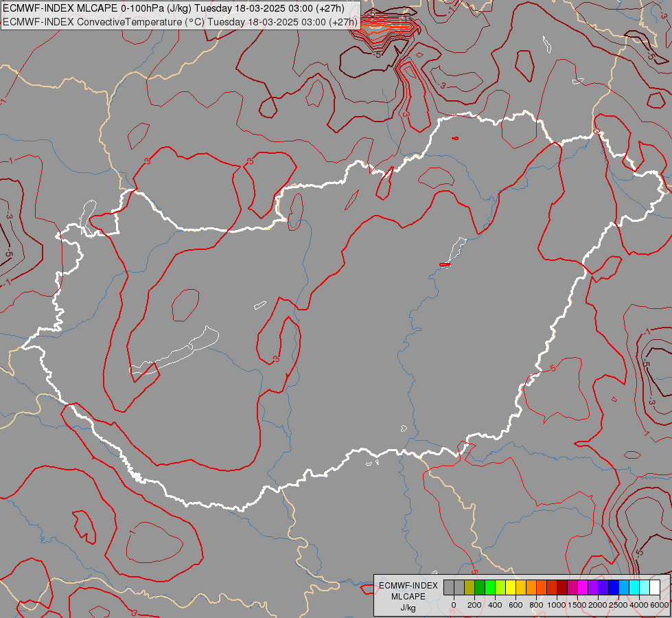Screen dimensions: 672x618
Task: Click the ECMWF-INDEX label in the legend
Action: pos(408,586)
